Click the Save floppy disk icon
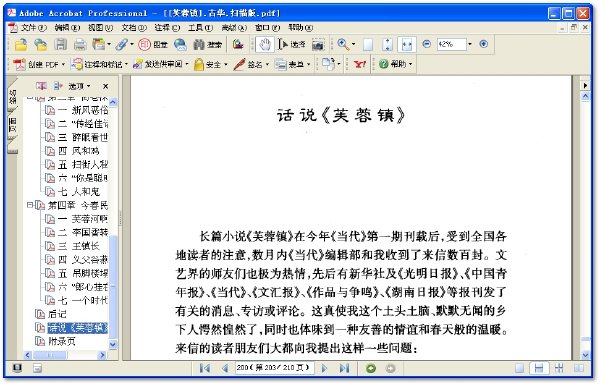This screenshot has height=385, width=600. pos(60,44)
